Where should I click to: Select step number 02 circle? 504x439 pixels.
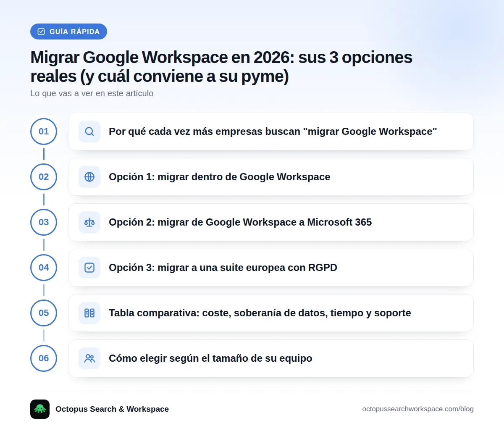(x=44, y=177)
